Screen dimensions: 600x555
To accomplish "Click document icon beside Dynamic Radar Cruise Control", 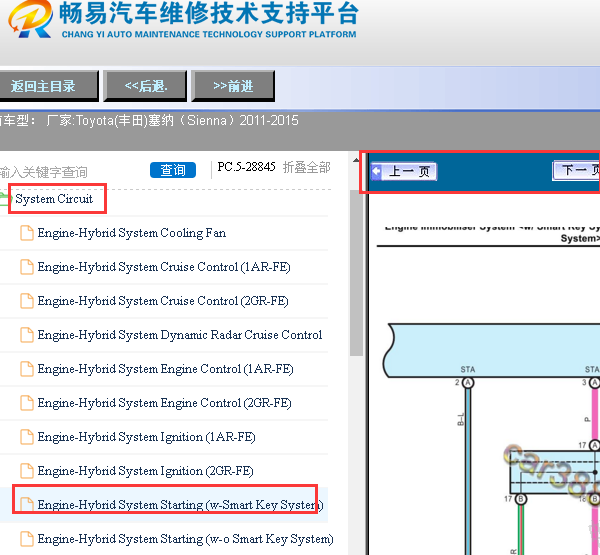I will tap(27, 335).
